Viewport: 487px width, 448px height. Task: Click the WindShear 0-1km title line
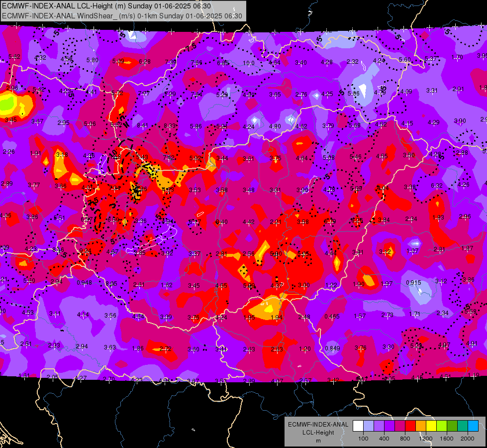[x=122, y=16]
